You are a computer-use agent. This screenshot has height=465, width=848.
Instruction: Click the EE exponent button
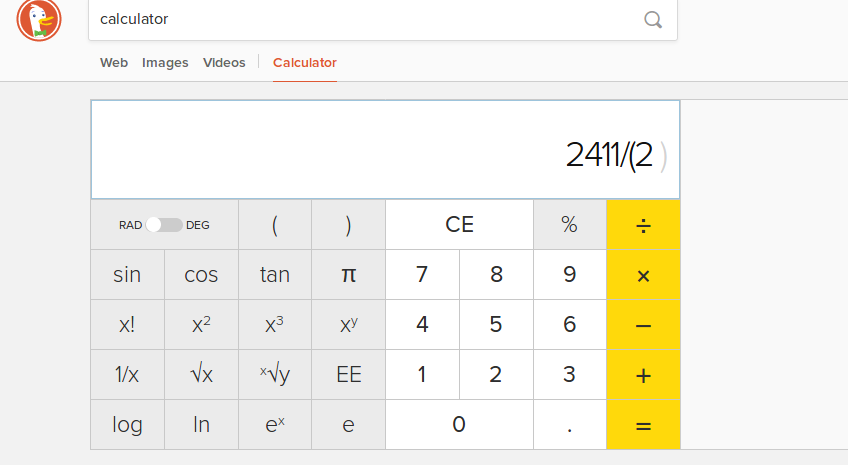(348, 375)
